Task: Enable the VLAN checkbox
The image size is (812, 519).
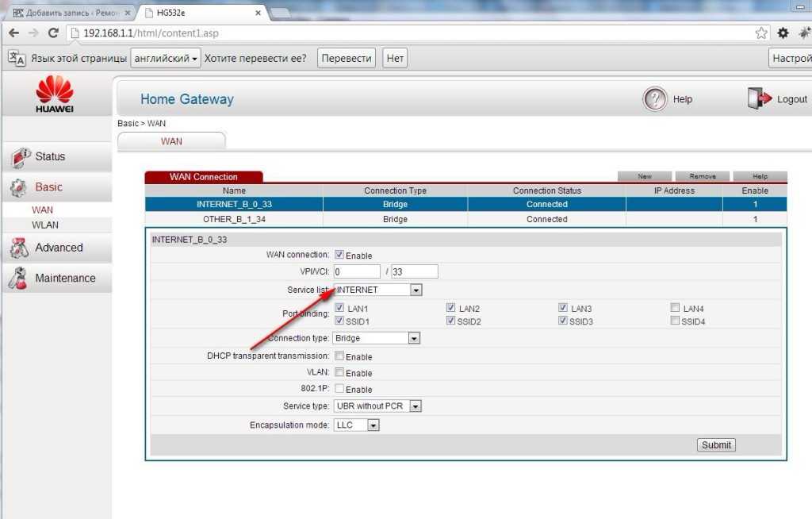Action: click(339, 371)
